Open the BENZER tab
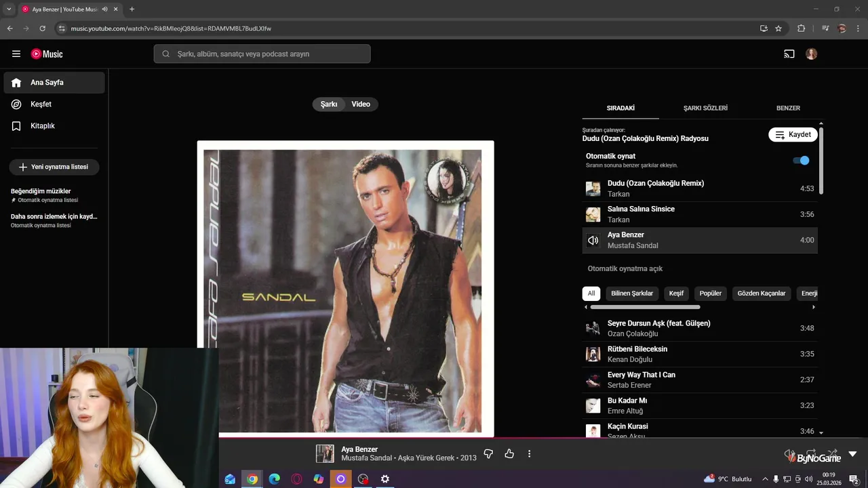 (x=788, y=108)
